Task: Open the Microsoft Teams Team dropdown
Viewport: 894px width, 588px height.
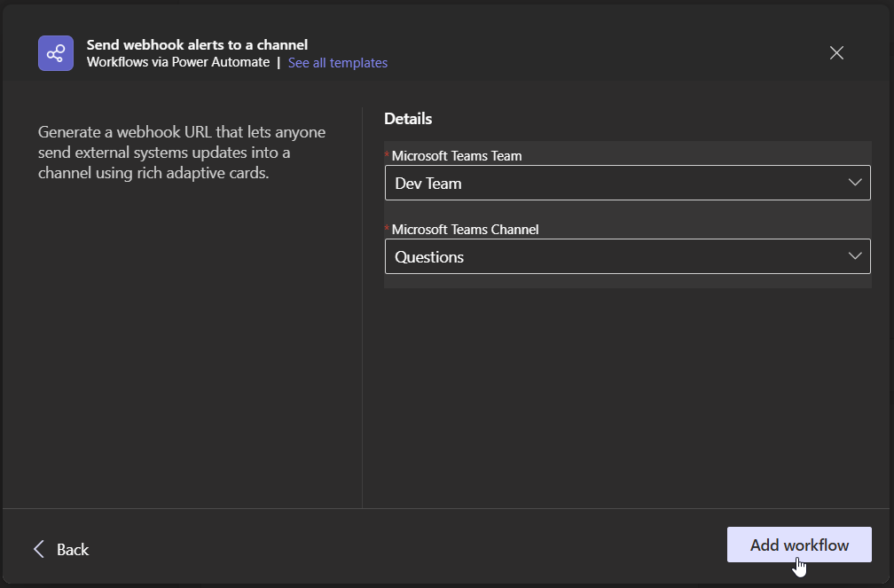Action: point(627,183)
